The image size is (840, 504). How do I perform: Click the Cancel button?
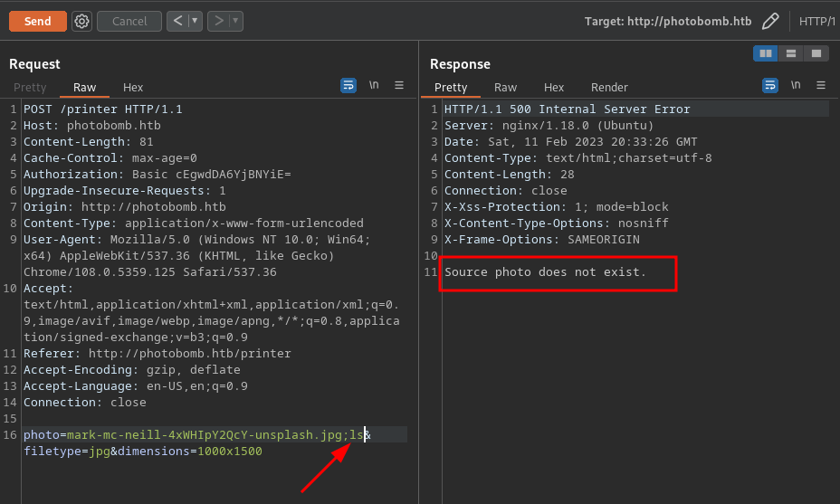click(x=129, y=21)
